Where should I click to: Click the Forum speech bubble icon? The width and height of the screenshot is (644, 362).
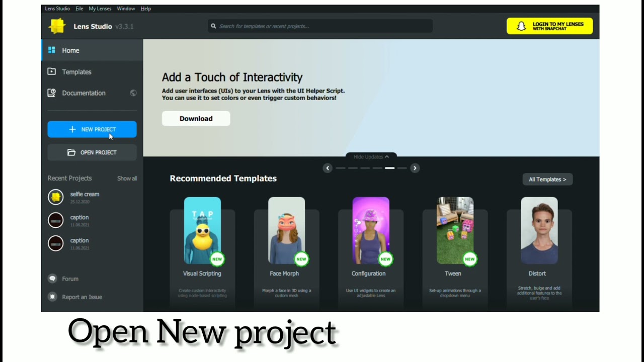(x=52, y=279)
